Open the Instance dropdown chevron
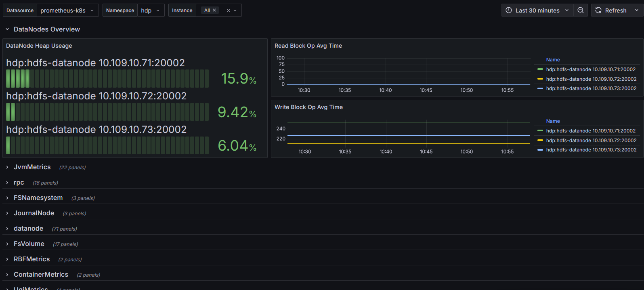 [x=235, y=11]
